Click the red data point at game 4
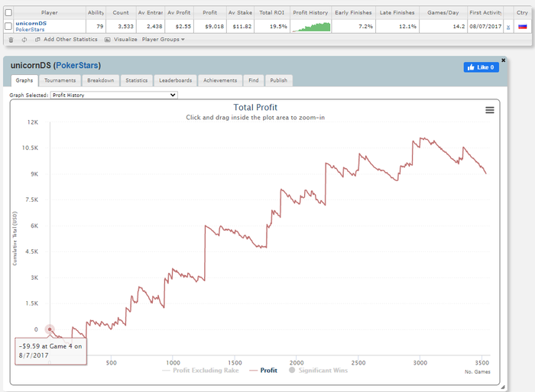 50,329
